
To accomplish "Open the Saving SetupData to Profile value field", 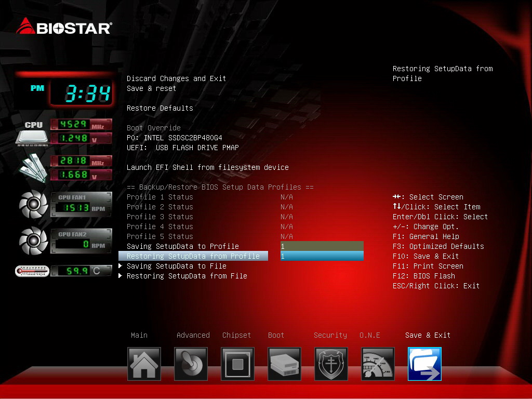I will point(322,246).
